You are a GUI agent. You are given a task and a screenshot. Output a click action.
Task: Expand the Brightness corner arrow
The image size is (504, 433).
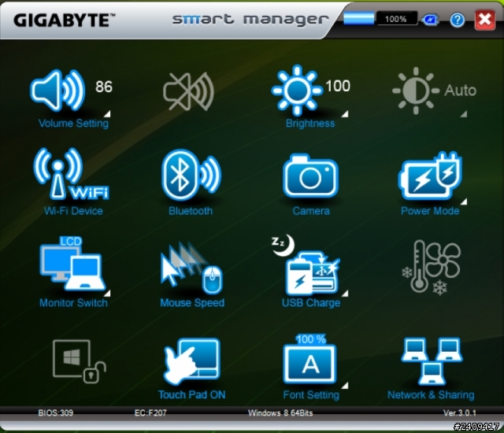pos(345,114)
